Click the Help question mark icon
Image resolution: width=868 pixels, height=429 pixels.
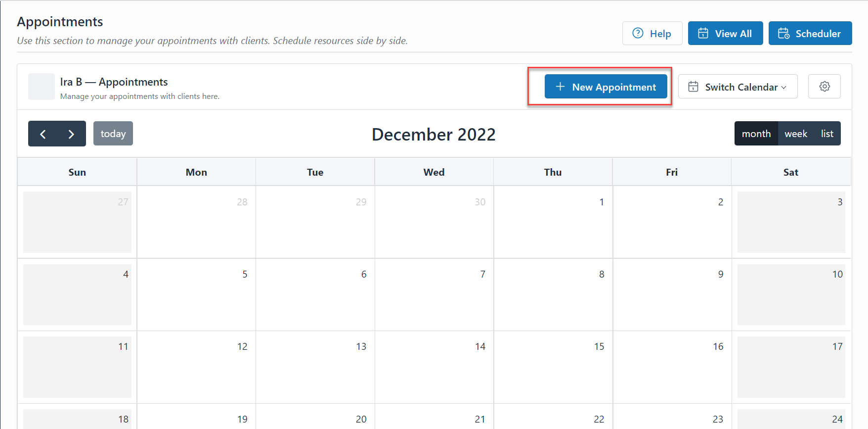coord(638,33)
